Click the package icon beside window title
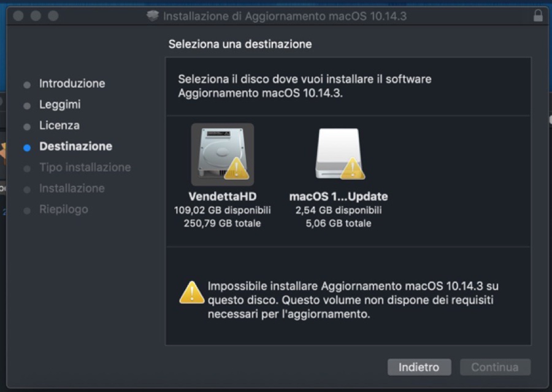Viewport: 552px width, 392px height. (x=153, y=16)
